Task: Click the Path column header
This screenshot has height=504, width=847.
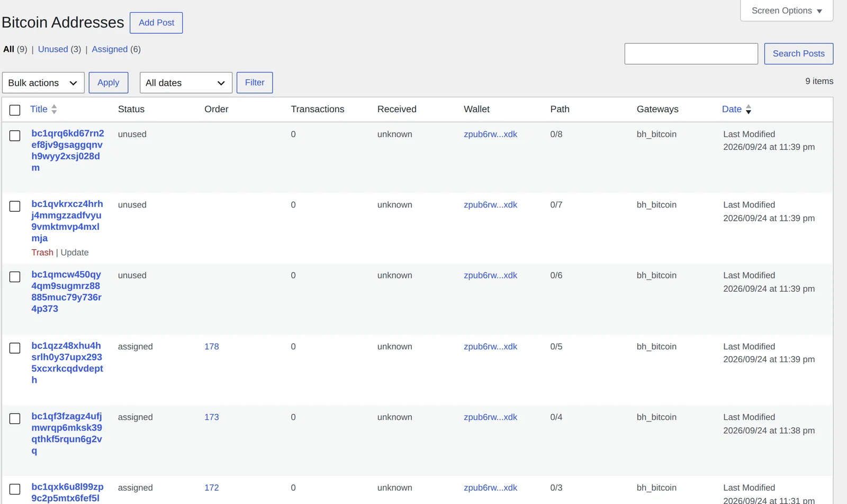Action: point(560,109)
